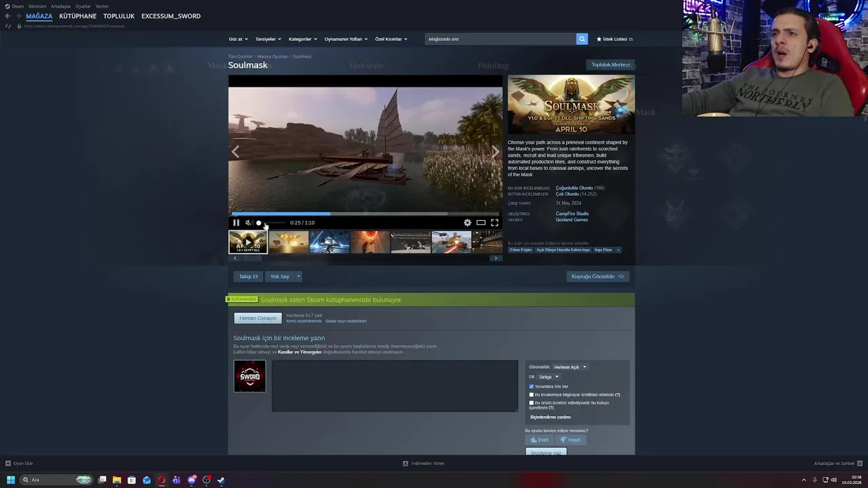The image size is (868, 488).
Task: Open İstek Listesi wishlist
Action: pos(614,39)
